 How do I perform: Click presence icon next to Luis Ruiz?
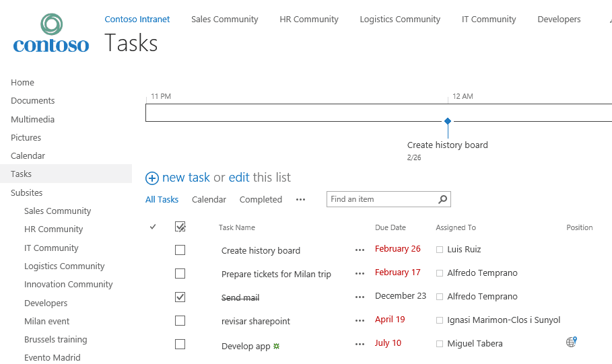[440, 250]
